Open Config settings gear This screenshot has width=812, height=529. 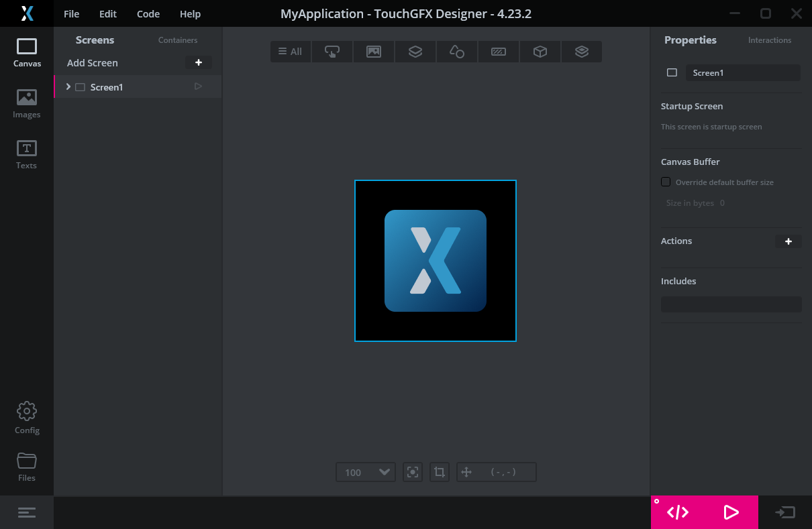(x=27, y=418)
